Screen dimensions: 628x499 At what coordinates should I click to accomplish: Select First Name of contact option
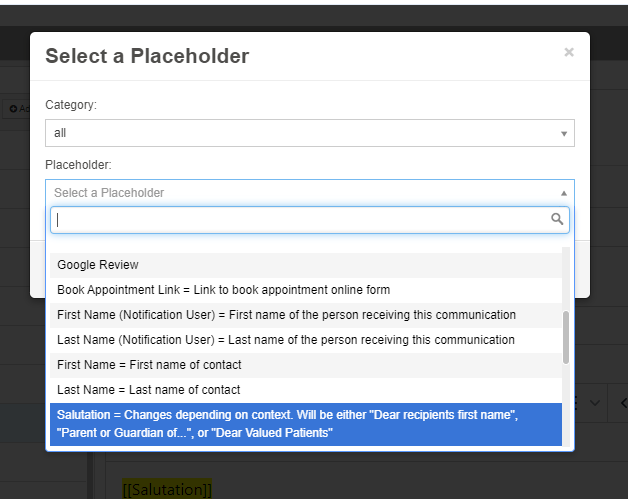306,365
